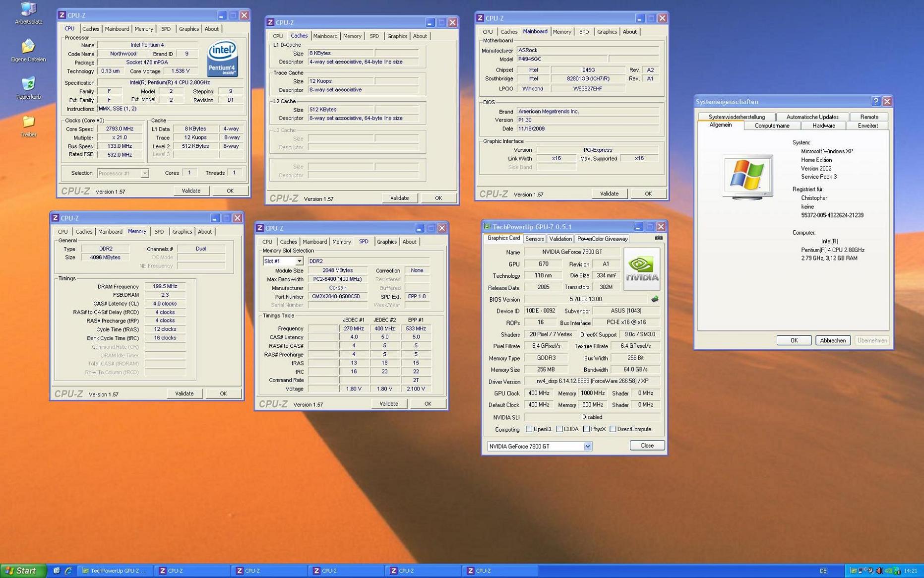Click the CM2X2048-8500C5D part number field
This screenshot has height=578, width=924.
[337, 296]
